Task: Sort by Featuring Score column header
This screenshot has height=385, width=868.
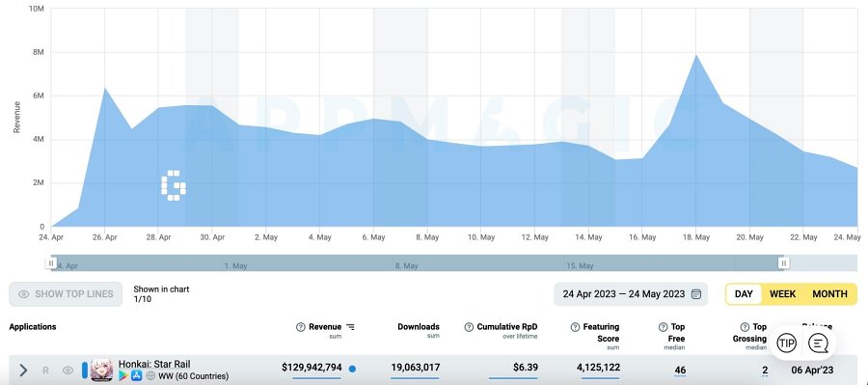Action: (601, 332)
